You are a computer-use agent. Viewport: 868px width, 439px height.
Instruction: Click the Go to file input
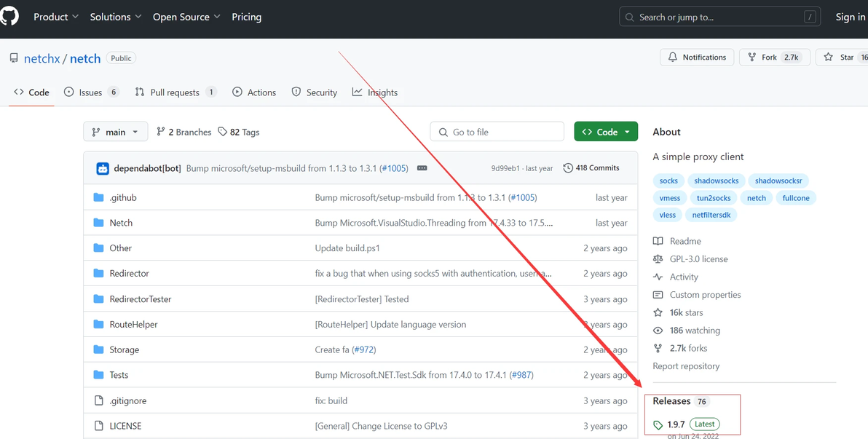[x=497, y=132]
